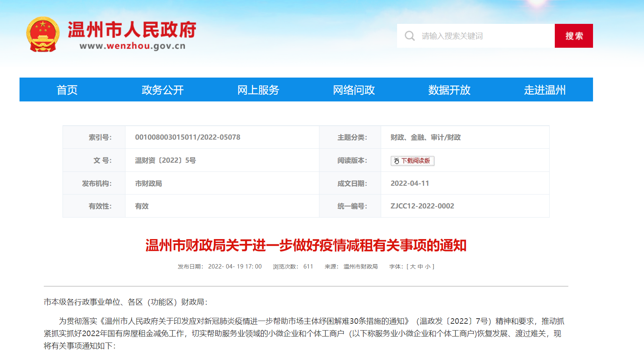Image resolution: width=644 pixels, height=360 pixels.
Task: Select the 数据开放 menu item
Action: [x=449, y=90]
